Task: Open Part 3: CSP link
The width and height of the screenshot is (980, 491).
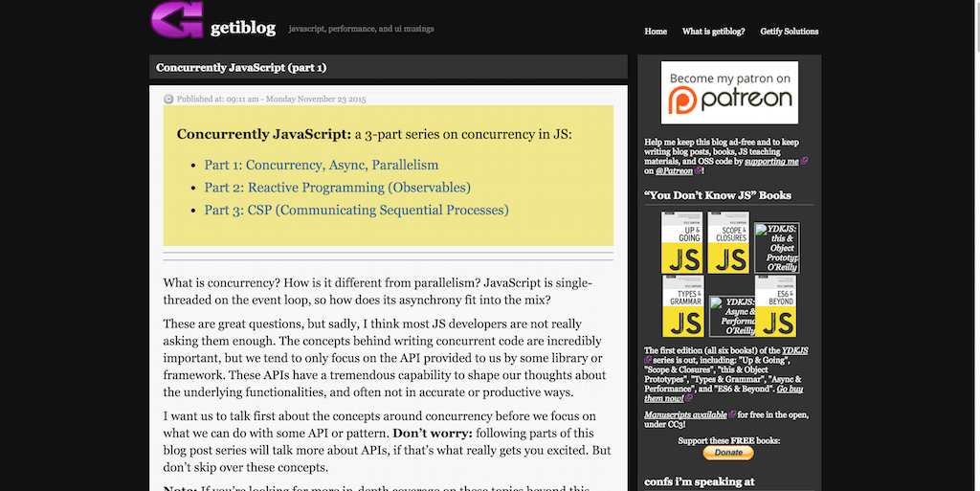Action: point(356,210)
